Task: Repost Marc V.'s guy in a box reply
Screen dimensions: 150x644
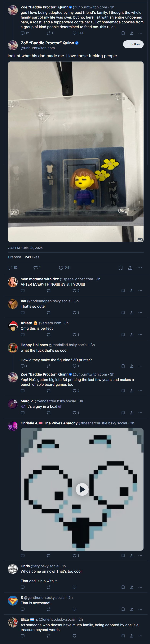Action: [48, 413]
